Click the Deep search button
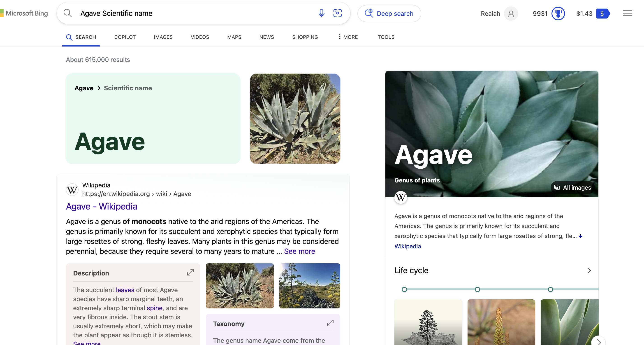Image resolution: width=644 pixels, height=345 pixels. click(x=389, y=14)
